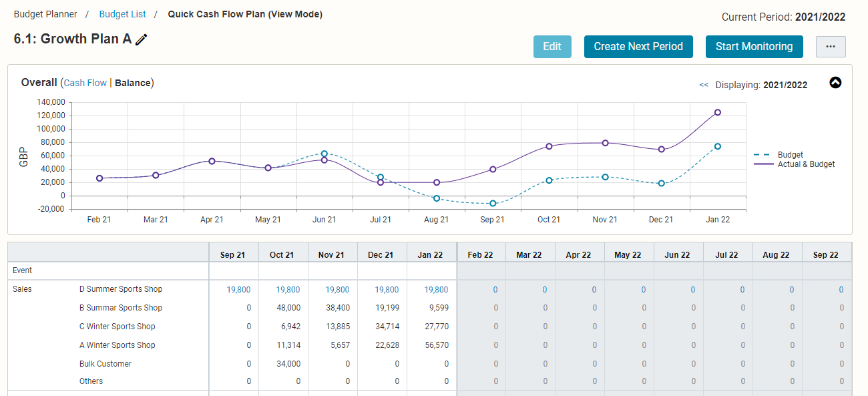Image resolution: width=868 pixels, height=396 pixels.
Task: Click the Sales category label
Action: point(22,289)
